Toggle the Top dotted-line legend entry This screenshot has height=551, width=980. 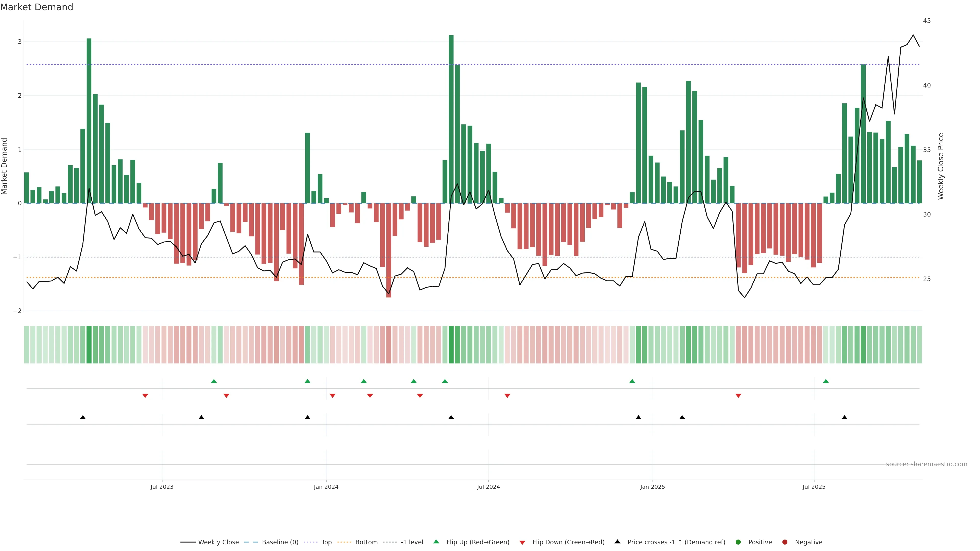click(x=326, y=542)
